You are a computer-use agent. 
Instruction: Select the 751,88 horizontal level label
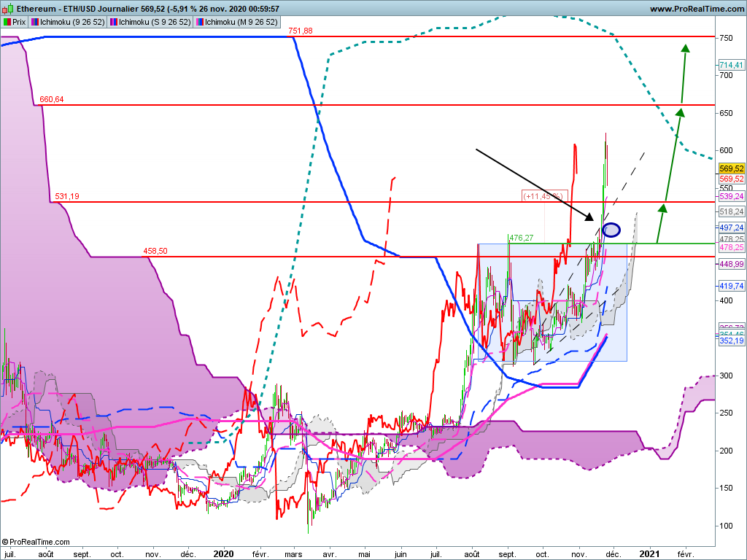pos(301,31)
